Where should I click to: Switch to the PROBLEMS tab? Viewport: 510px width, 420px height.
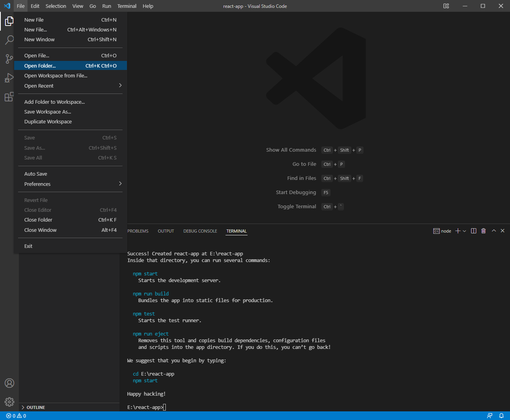(x=138, y=231)
